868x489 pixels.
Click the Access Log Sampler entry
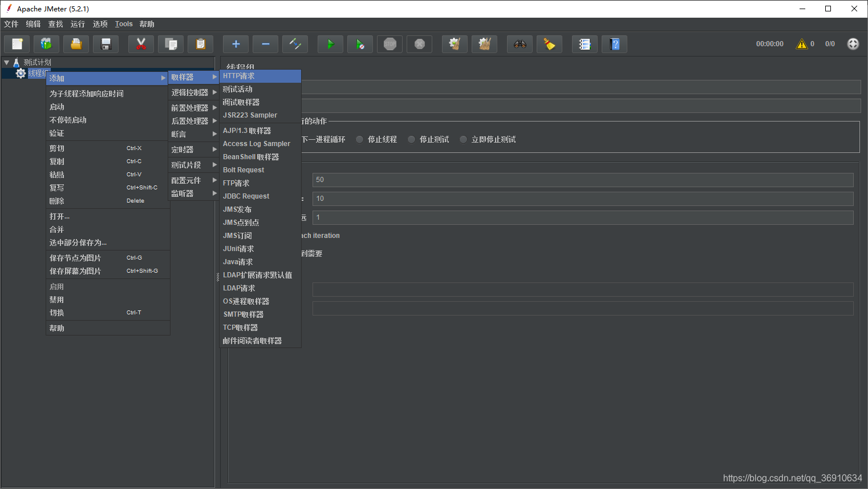(x=261, y=144)
